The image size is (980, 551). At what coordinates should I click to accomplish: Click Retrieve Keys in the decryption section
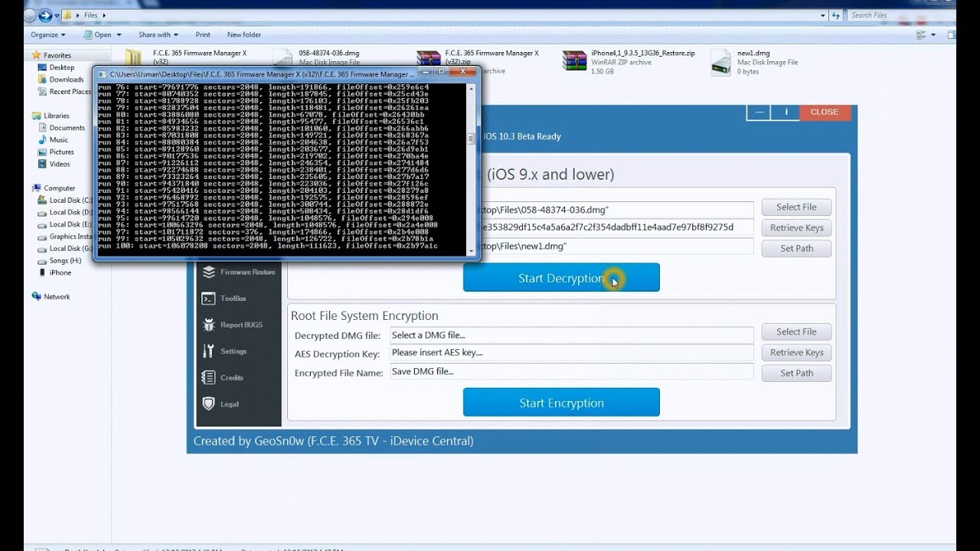coord(796,227)
